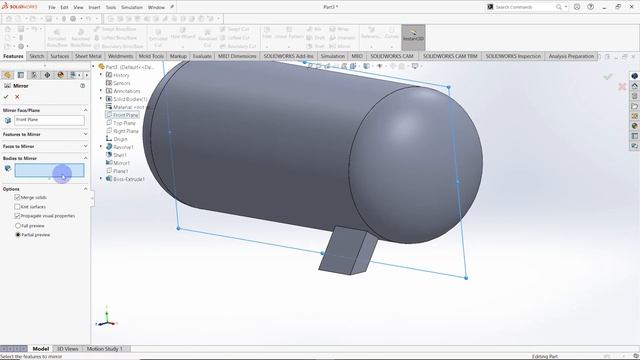Viewport: 640px width, 360px height.
Task: Toggle Propagate visual properties checkbox
Action: (x=17, y=216)
